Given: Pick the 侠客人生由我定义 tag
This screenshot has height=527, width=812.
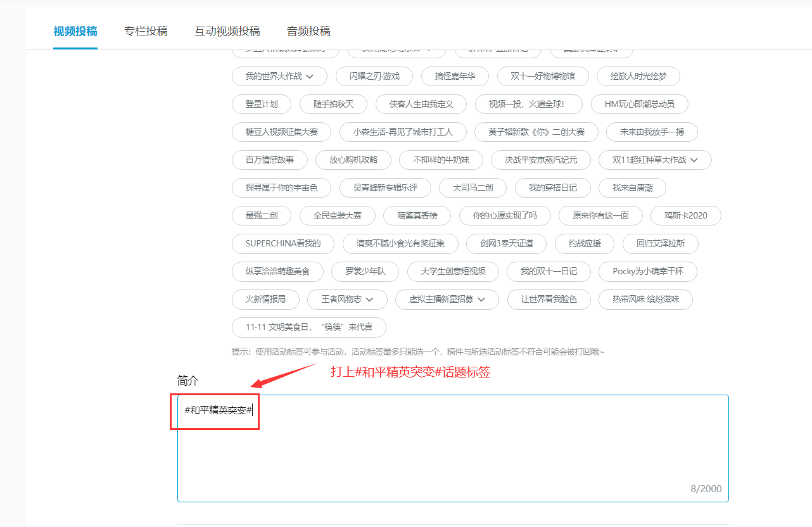Looking at the screenshot, I should [421, 104].
